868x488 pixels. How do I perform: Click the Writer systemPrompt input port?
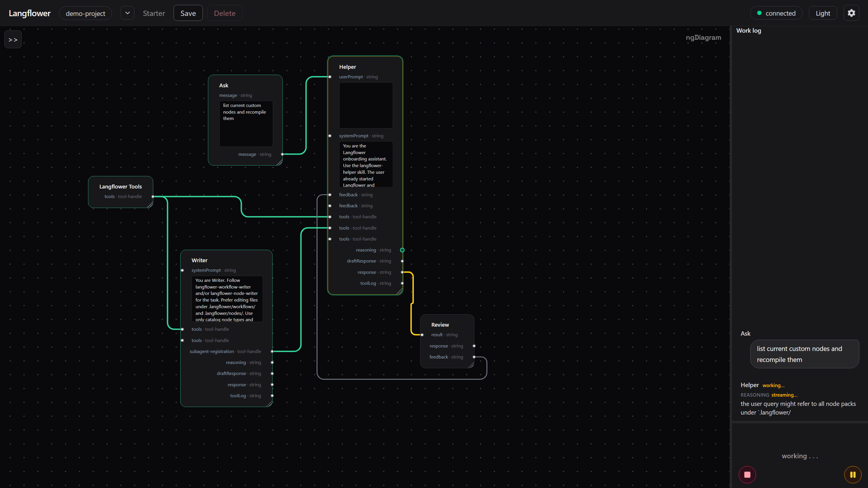[182, 270]
